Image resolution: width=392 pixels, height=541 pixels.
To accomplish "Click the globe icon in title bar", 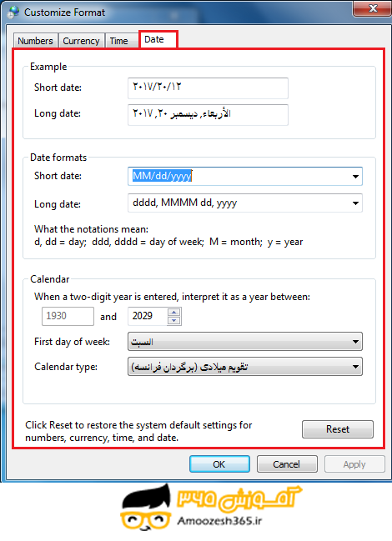I will [13, 13].
